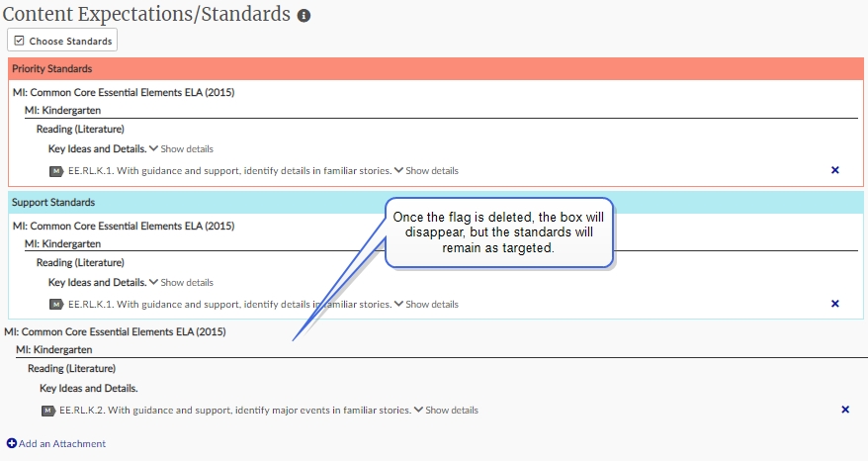Click the M badge on EE.RL.K.2
The height and width of the screenshot is (461, 868).
tap(47, 411)
